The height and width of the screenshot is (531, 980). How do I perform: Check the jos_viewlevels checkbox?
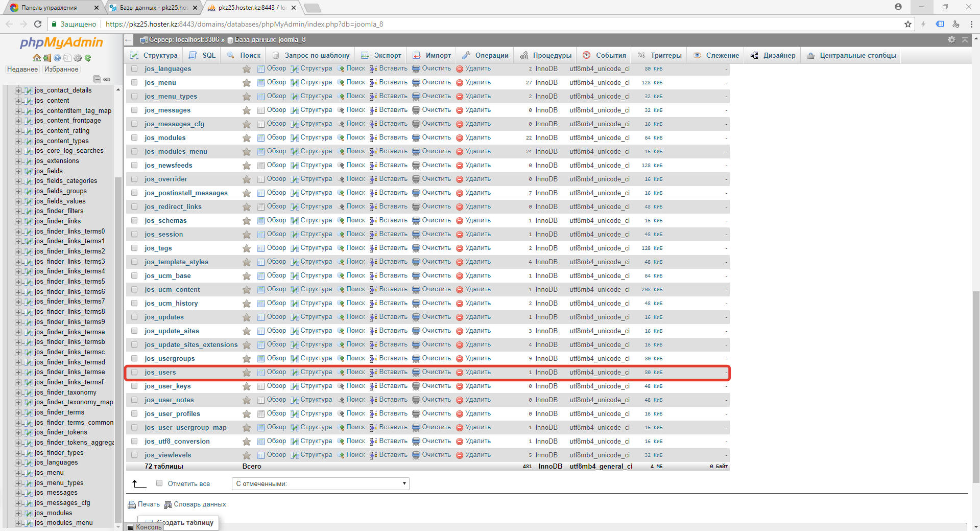click(134, 455)
